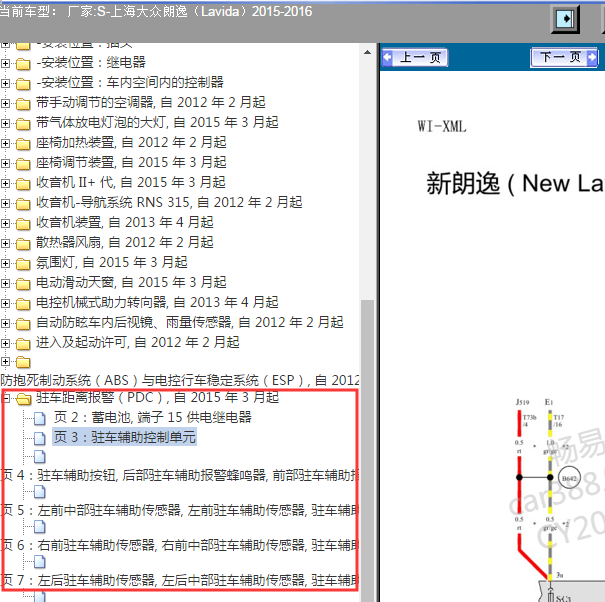This screenshot has height=602, width=605.
Task: Expand the -安装位置：车内空间内的控制器 folder
Action: [5, 83]
